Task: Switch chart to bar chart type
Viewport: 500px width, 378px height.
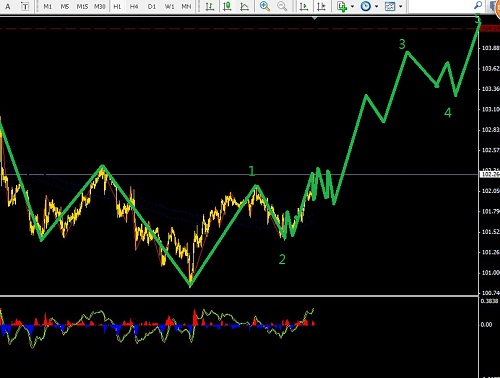Action: tap(210, 6)
